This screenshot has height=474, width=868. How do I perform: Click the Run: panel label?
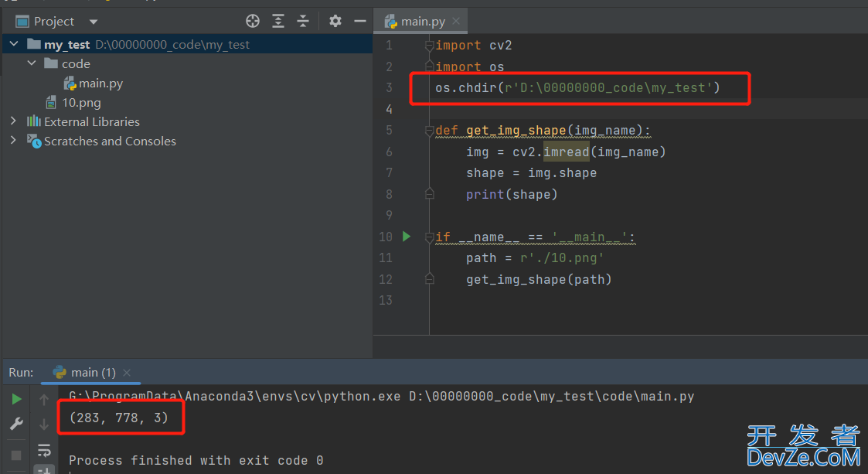click(x=21, y=373)
